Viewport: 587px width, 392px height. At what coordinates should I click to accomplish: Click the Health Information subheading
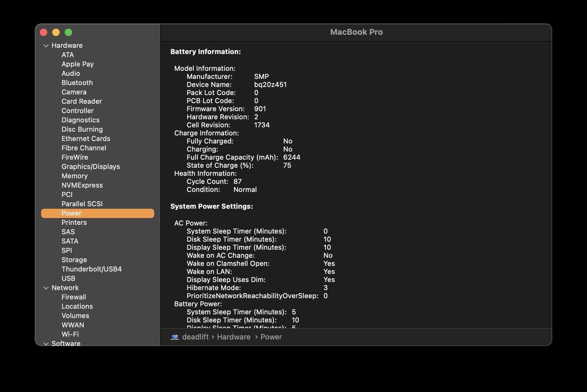tap(205, 174)
